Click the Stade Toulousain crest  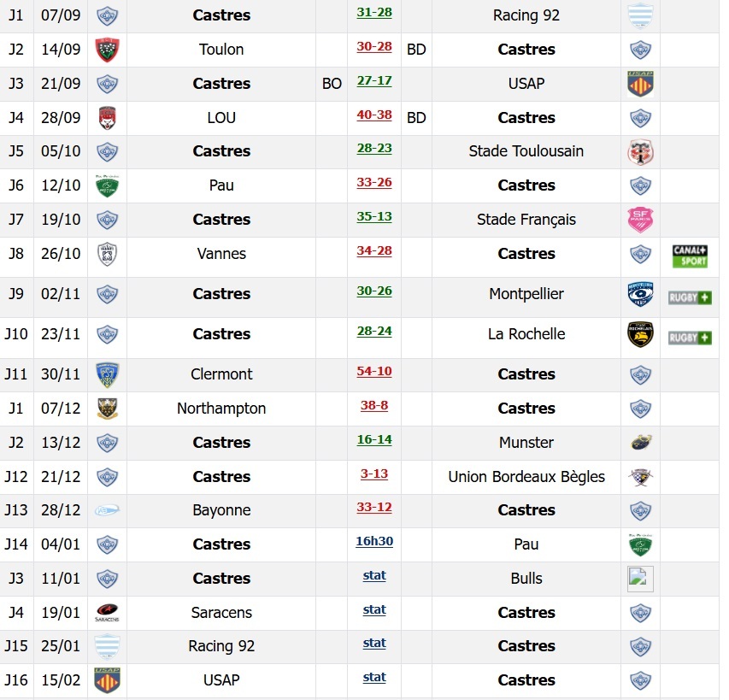[x=640, y=151]
